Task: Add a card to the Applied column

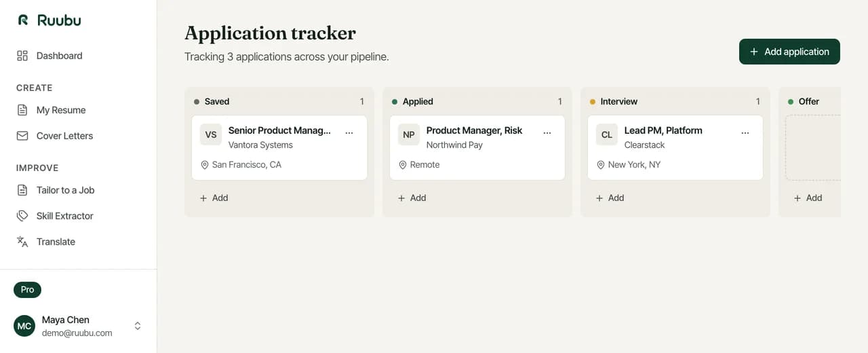Action: (412, 198)
